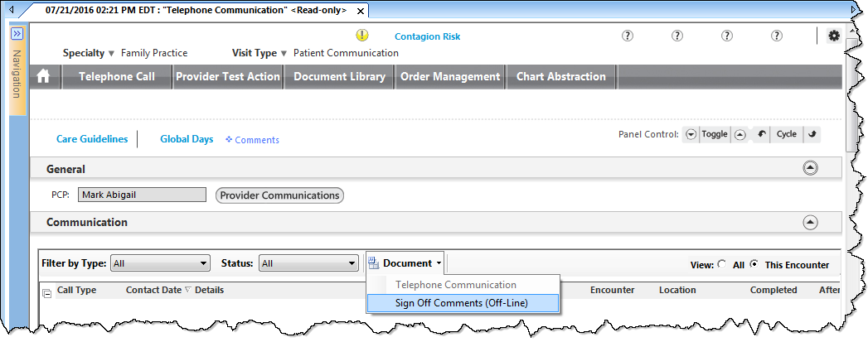Select the All view radio button

click(x=722, y=265)
